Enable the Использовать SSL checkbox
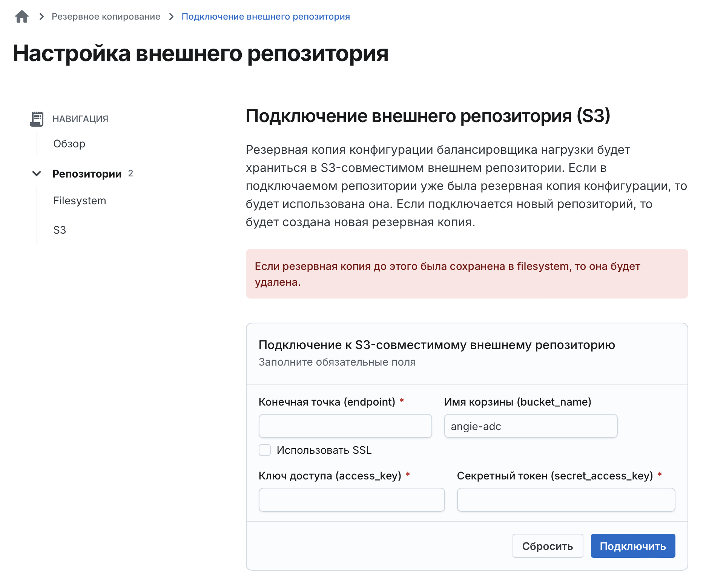The width and height of the screenshot is (709, 588). pyautogui.click(x=265, y=450)
